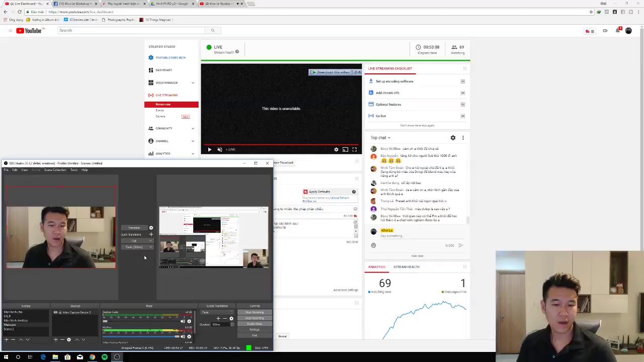
Task: Move selected scene up in Scenes list
Action: tap(21, 340)
